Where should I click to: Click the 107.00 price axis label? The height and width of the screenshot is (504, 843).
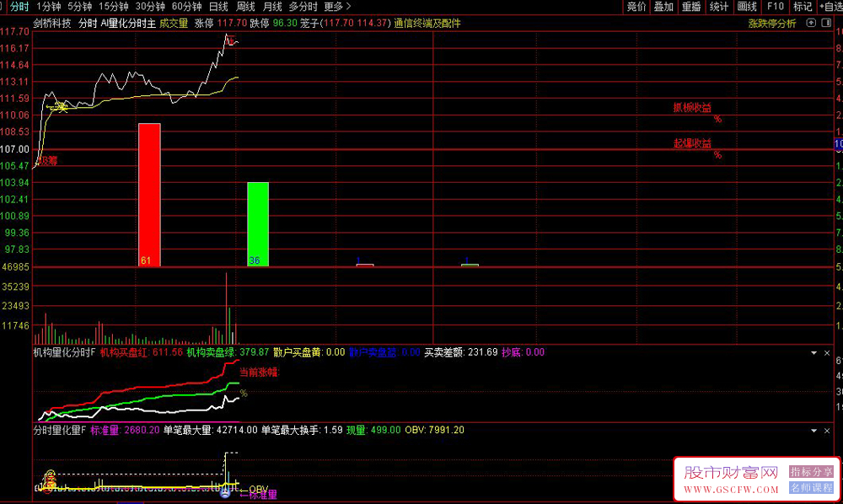(15, 149)
